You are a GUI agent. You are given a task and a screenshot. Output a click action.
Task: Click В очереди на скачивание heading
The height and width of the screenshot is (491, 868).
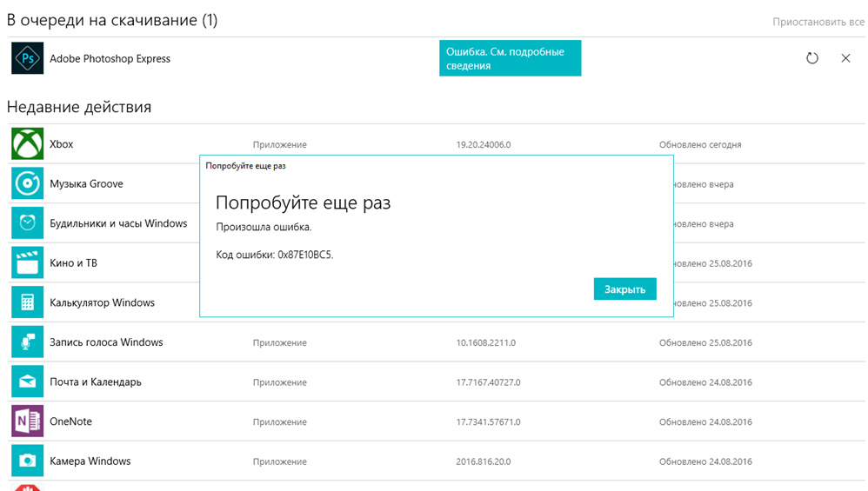(112, 21)
